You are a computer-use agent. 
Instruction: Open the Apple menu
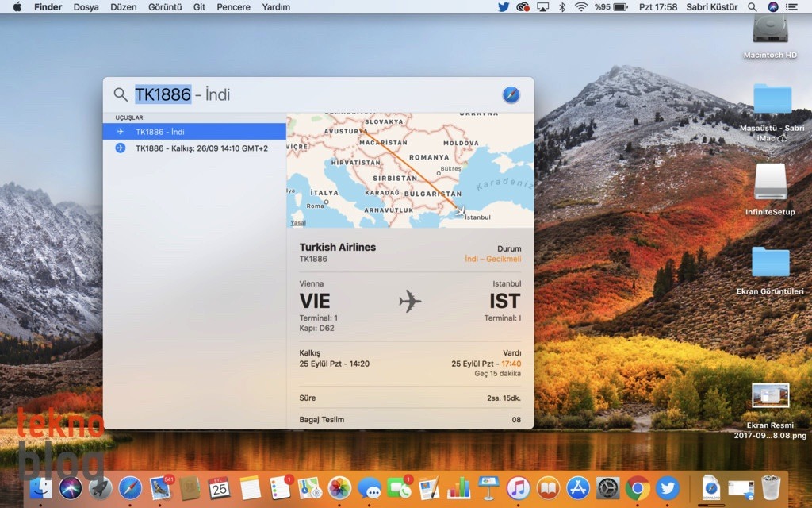17,6
